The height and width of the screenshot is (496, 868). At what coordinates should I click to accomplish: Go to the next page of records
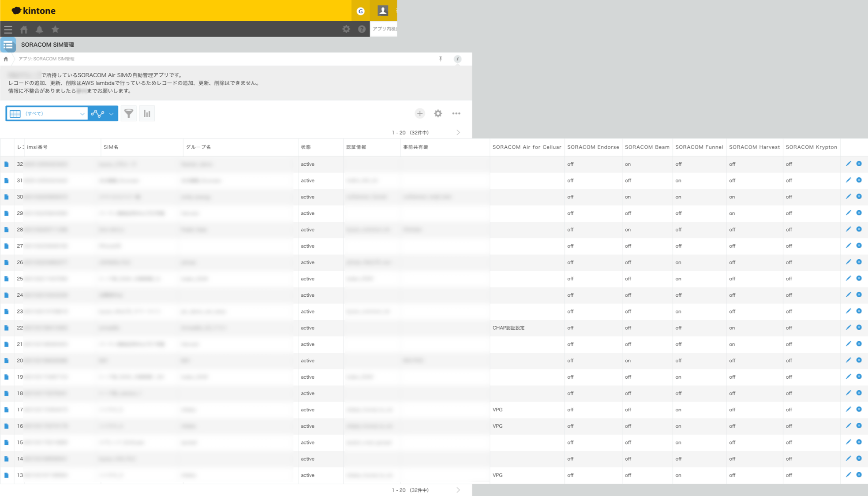click(458, 132)
